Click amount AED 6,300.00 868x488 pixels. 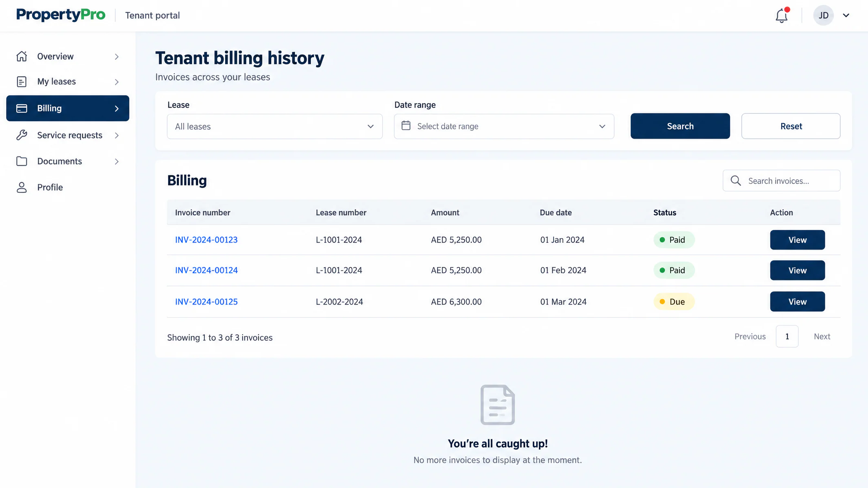[x=456, y=302]
